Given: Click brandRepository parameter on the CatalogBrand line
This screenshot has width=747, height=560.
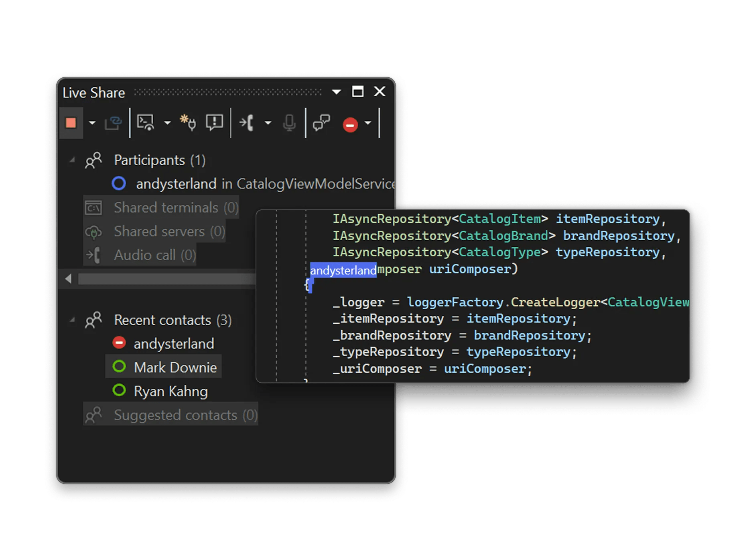Looking at the screenshot, I should tap(619, 236).
